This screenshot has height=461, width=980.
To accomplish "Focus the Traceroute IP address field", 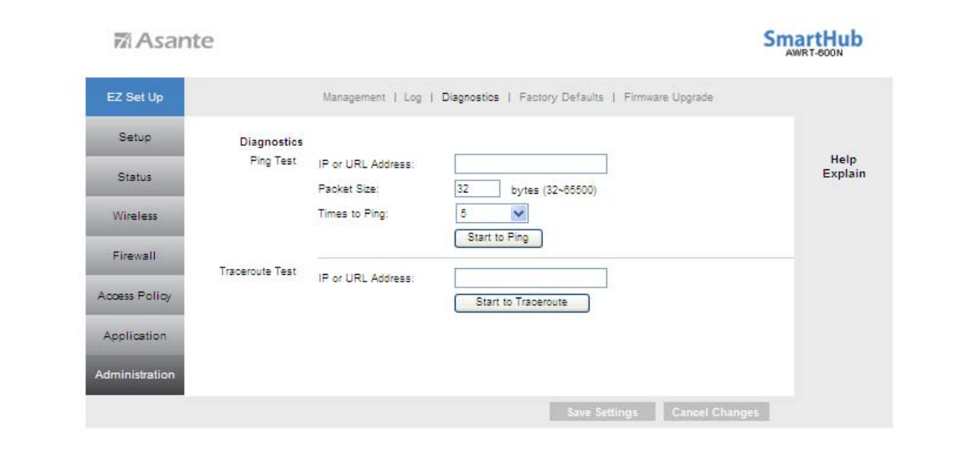I will point(531,277).
